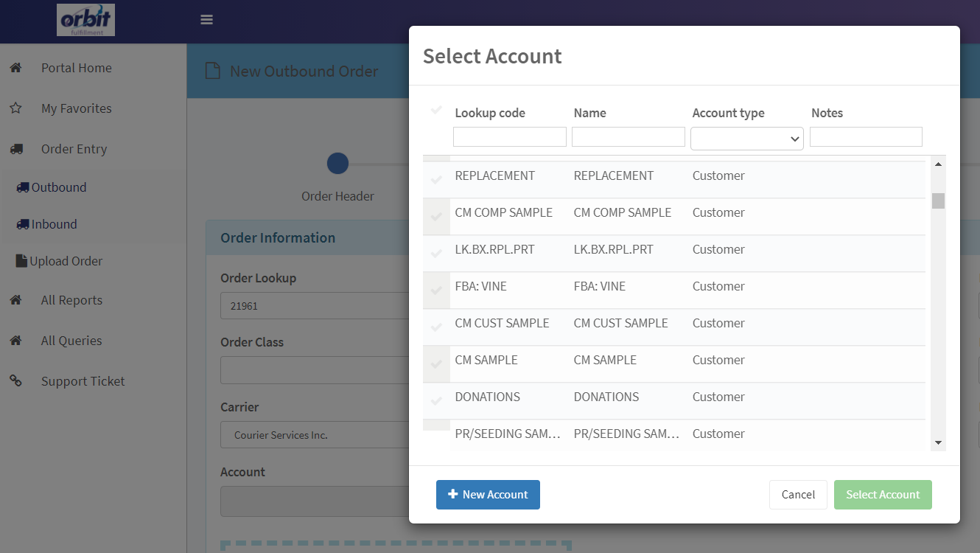Click the Lookup code filter field
This screenshot has width=980, height=553.
[x=510, y=136]
